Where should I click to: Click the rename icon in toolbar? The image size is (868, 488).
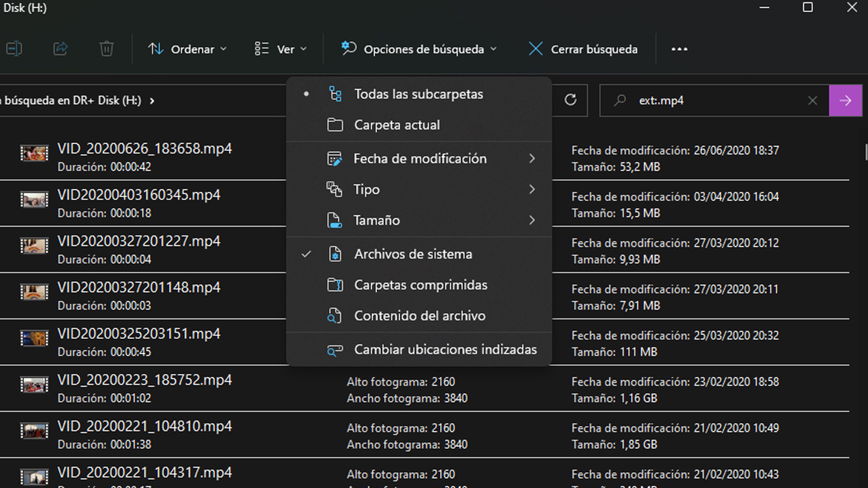click(14, 49)
